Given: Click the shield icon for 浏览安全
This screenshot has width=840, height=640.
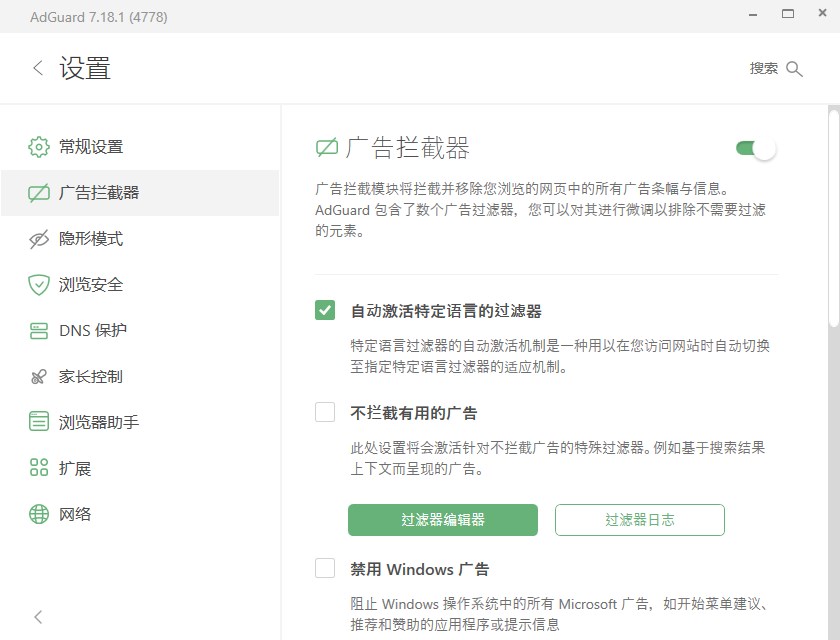Looking at the screenshot, I should (x=39, y=285).
